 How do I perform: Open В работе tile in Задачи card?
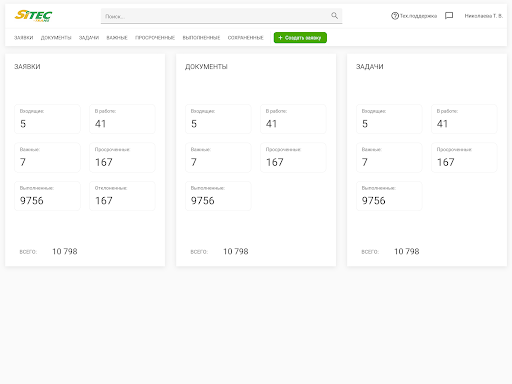[x=464, y=119]
